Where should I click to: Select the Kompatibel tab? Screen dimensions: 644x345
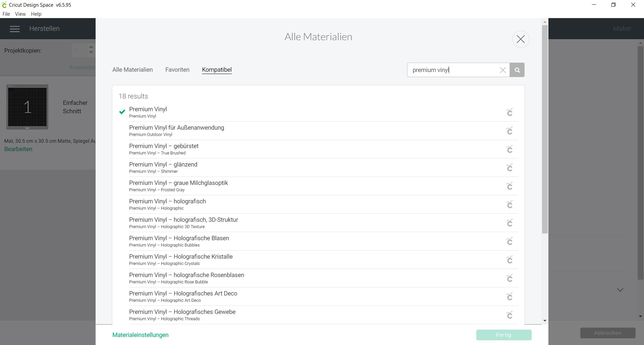pyautogui.click(x=217, y=70)
